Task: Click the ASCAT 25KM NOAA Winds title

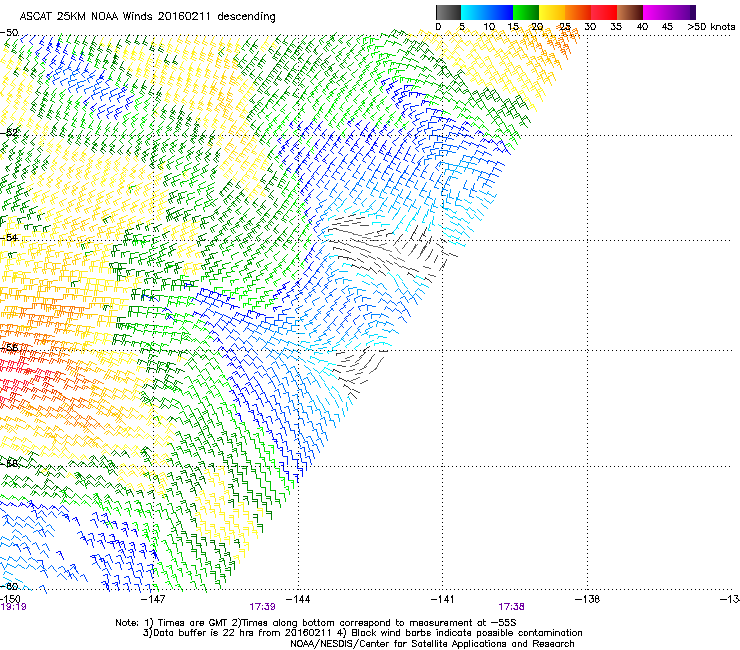Action: tap(147, 17)
